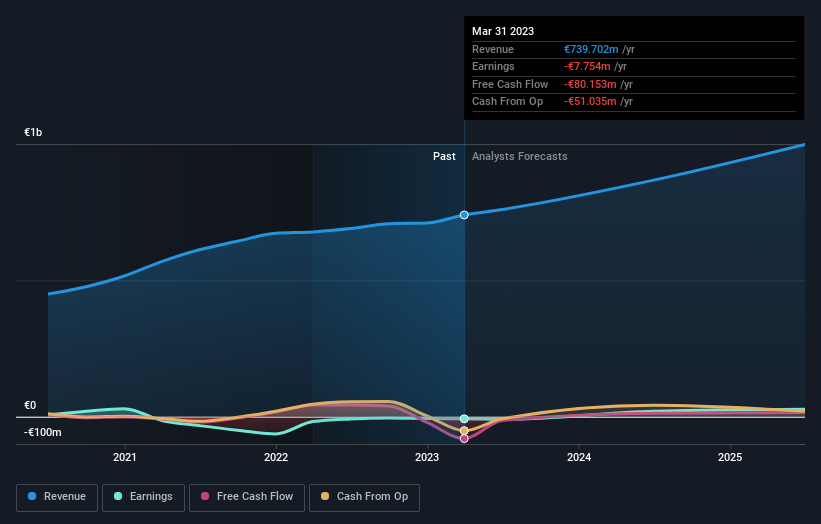This screenshot has width=821, height=524.
Task: Click the Free Cash Flow label in tooltip
Action: tap(510, 84)
